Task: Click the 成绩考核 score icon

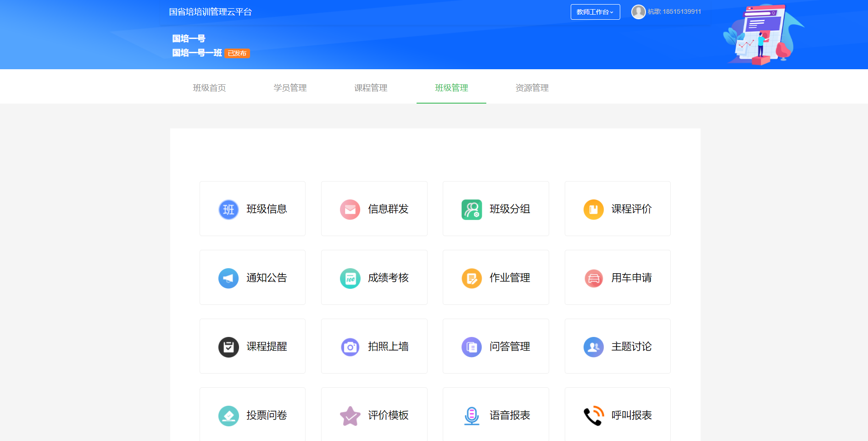Action: click(x=350, y=278)
